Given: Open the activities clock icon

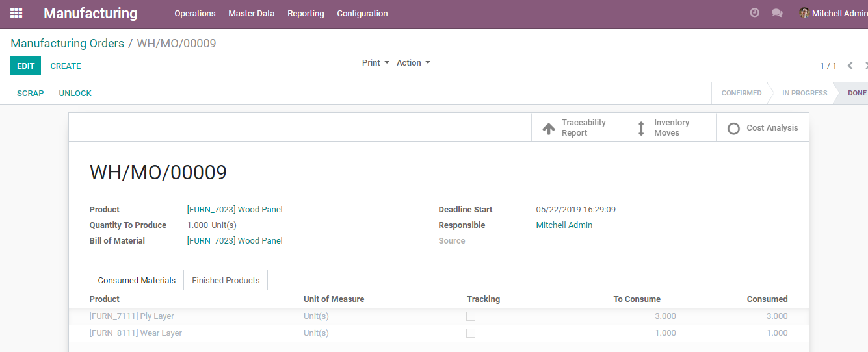Looking at the screenshot, I should (754, 13).
